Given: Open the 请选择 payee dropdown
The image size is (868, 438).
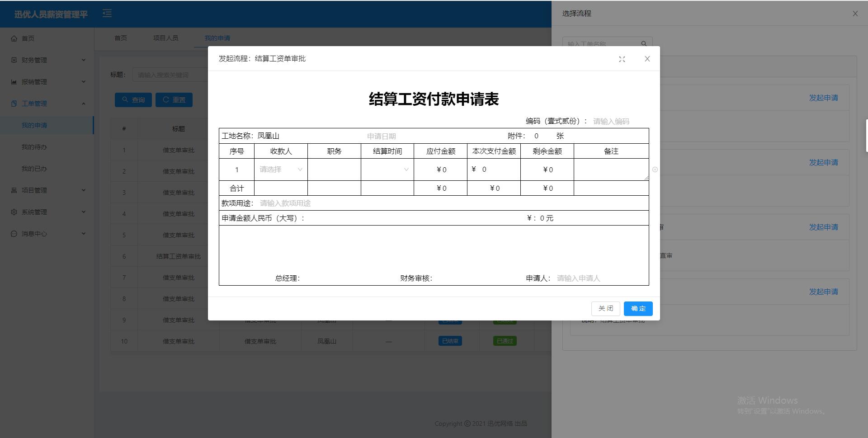Looking at the screenshot, I should click(280, 170).
